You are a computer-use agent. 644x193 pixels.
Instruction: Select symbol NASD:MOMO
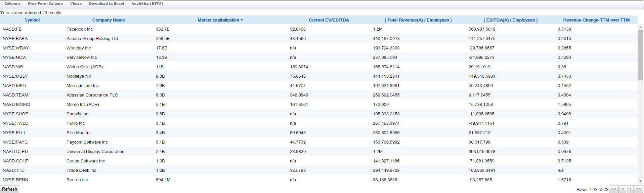[x=16, y=105]
